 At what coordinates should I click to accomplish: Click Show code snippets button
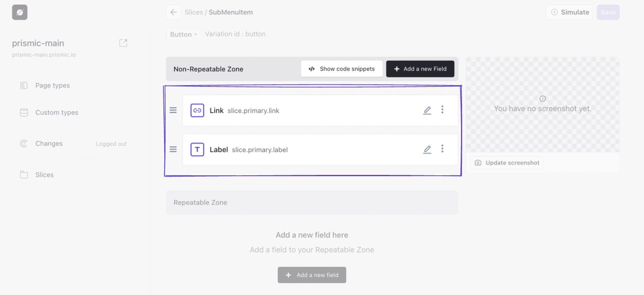[x=342, y=69]
